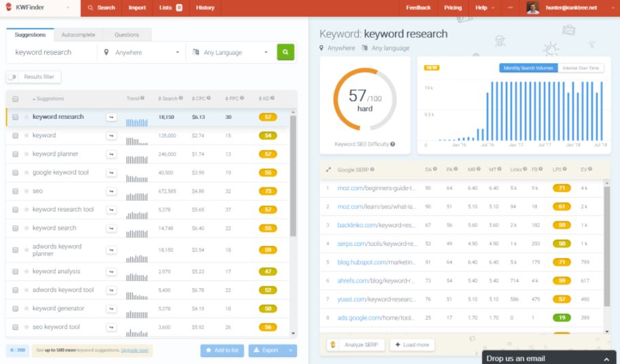This screenshot has height=364, width=620.
Task: Click the Analyze SERP button
Action: pyautogui.click(x=356, y=345)
